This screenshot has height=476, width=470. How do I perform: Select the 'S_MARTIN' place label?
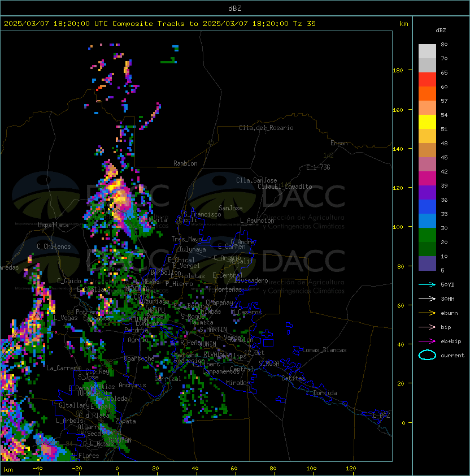tap(213, 330)
